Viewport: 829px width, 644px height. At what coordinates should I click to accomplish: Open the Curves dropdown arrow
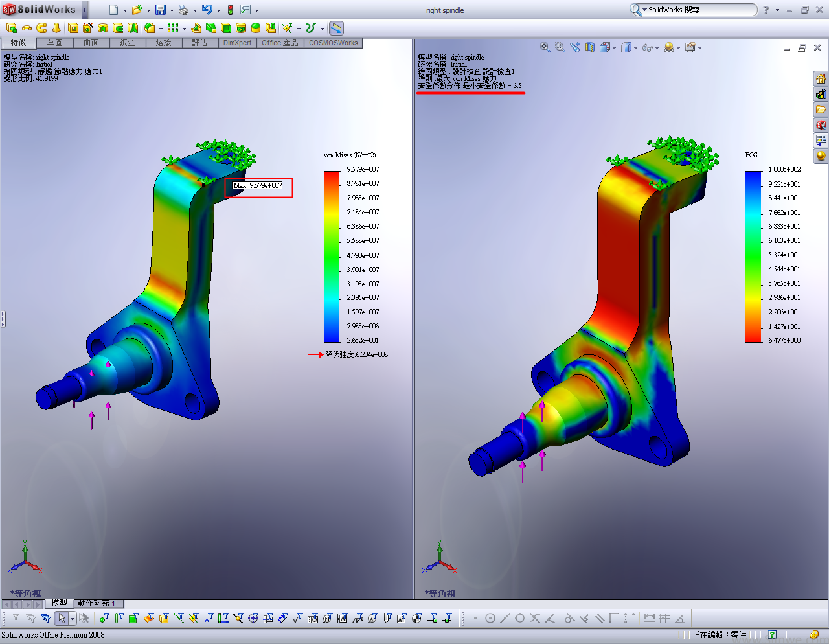(322, 29)
